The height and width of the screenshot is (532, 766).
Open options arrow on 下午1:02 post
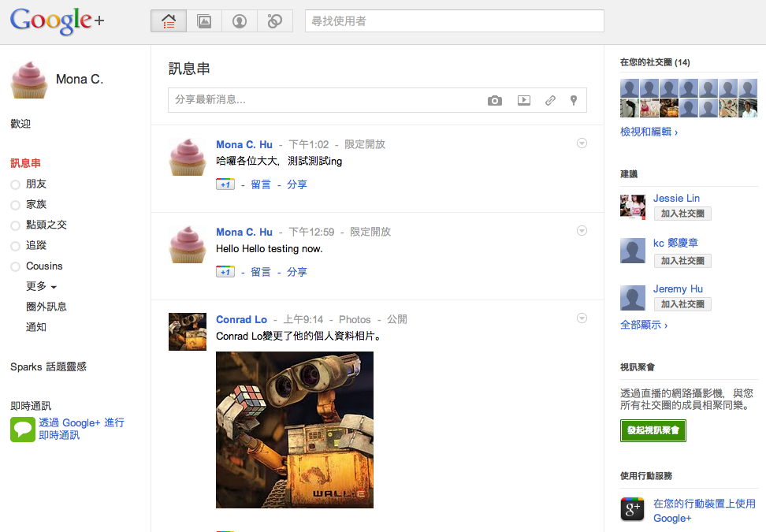point(582,143)
